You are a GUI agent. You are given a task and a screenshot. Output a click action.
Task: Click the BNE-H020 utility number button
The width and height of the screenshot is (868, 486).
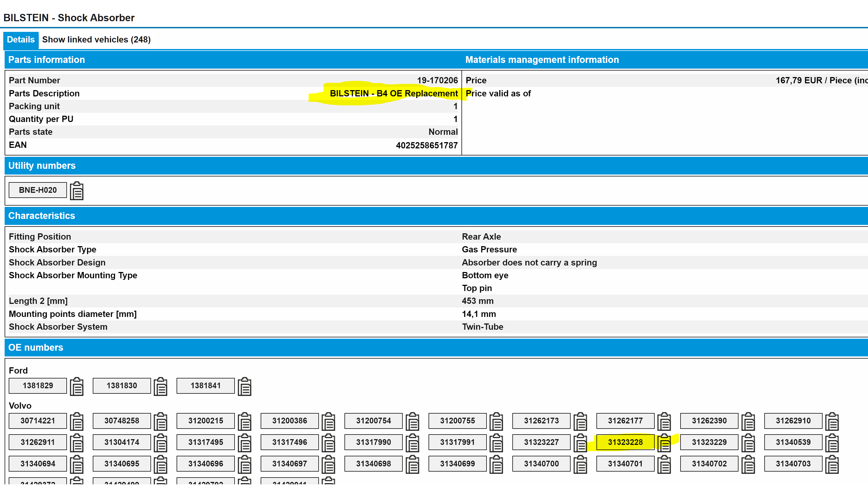[x=38, y=190]
